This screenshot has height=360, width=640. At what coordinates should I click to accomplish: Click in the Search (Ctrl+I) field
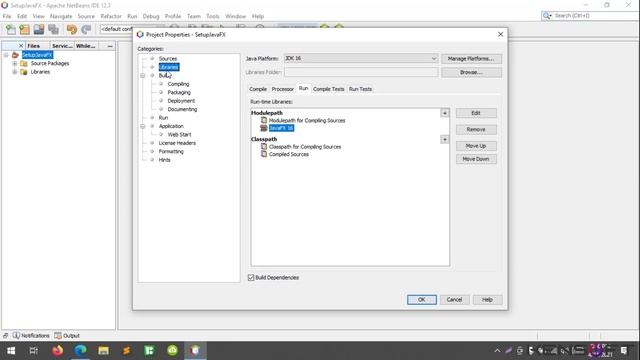point(595,16)
